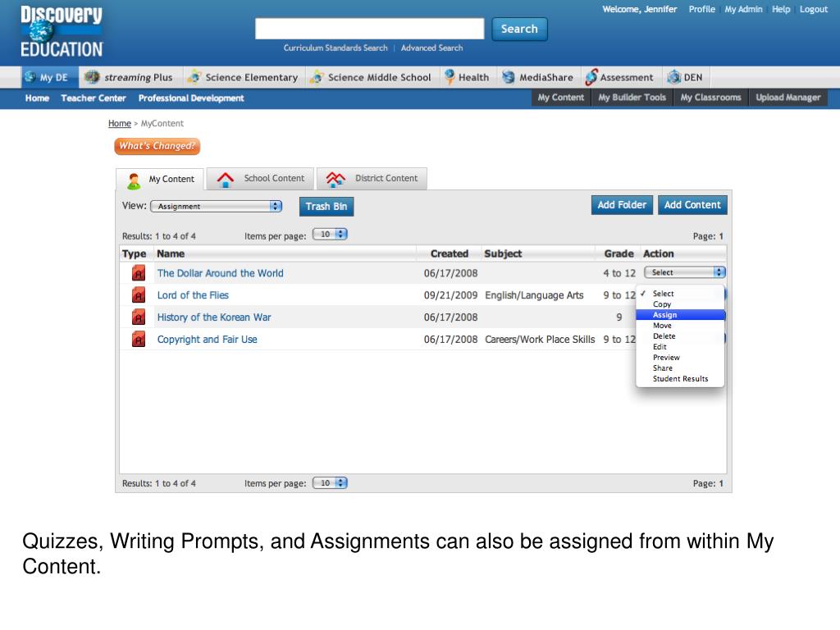Open the View Assignment dropdown

pos(217,206)
